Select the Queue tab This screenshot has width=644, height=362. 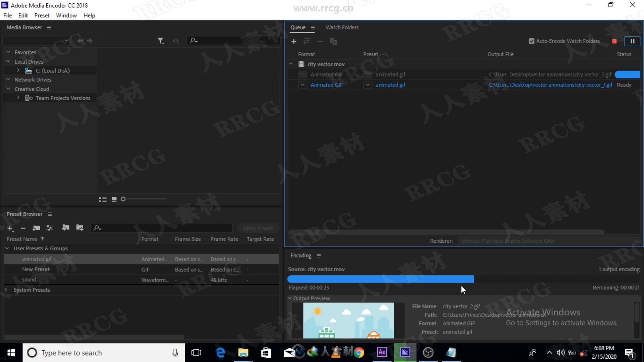(298, 27)
